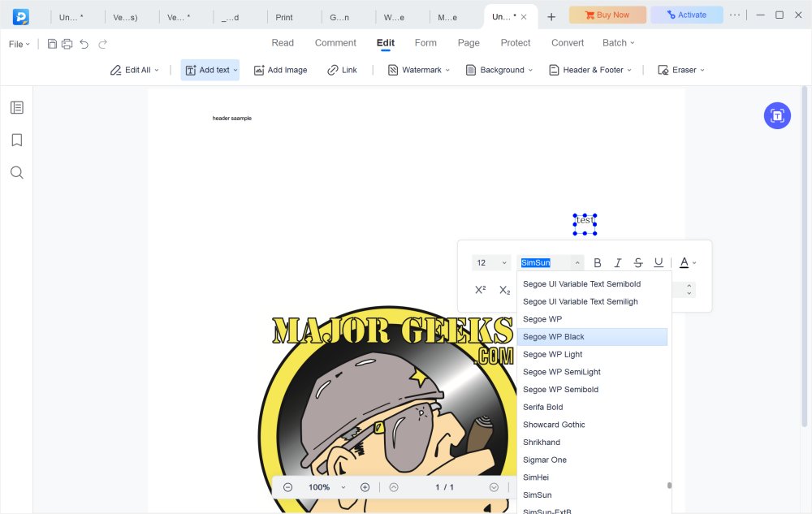Screen dimensions: 812x514
Task: Open the more options ellipsis menu
Action: pos(734,15)
